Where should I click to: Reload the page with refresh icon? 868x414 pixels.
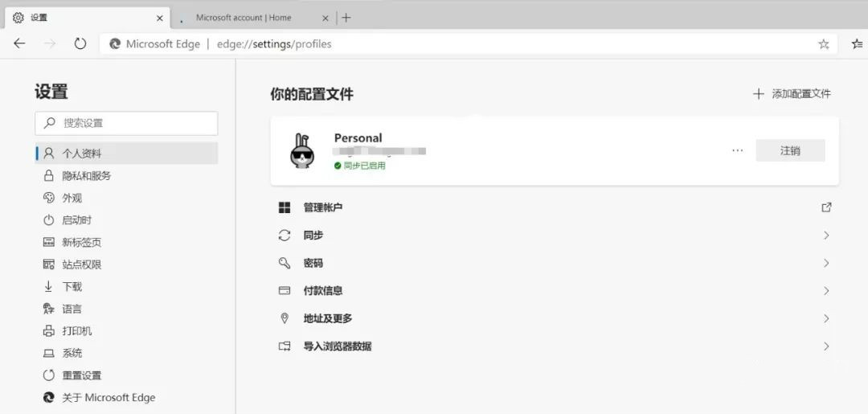pyautogui.click(x=80, y=43)
